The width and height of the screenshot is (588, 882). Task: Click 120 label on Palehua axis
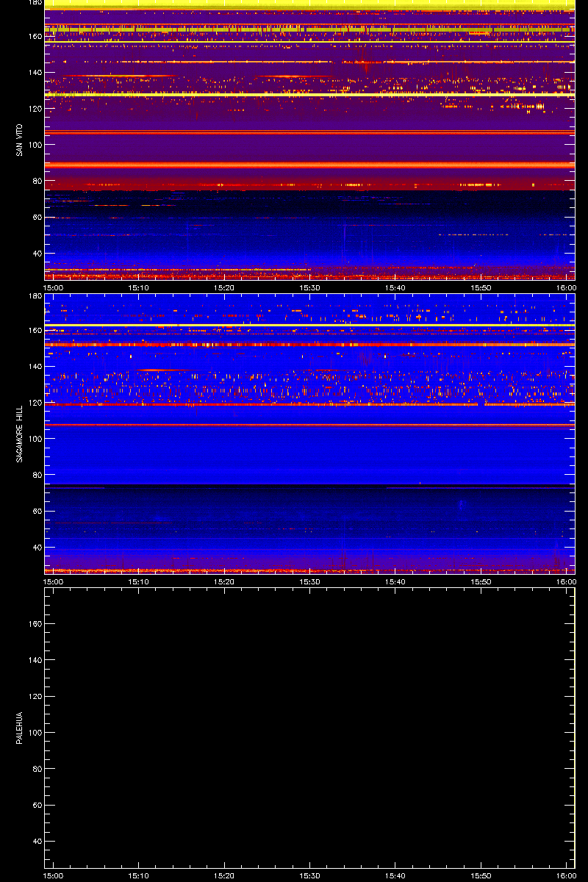34,697
